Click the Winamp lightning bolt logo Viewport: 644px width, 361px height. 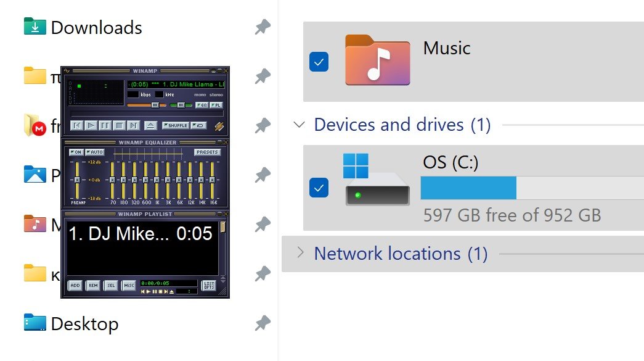click(x=219, y=127)
